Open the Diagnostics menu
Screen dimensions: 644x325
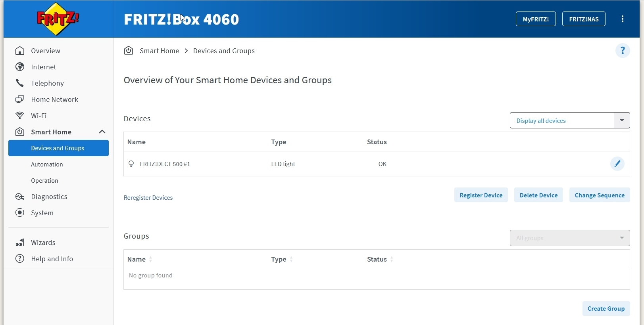[x=49, y=197]
